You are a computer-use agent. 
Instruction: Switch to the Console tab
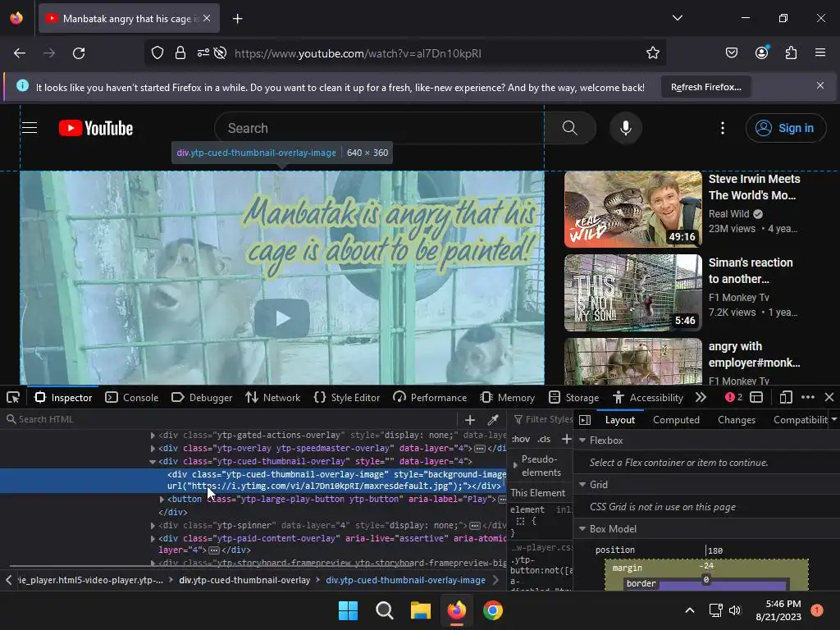pos(132,398)
